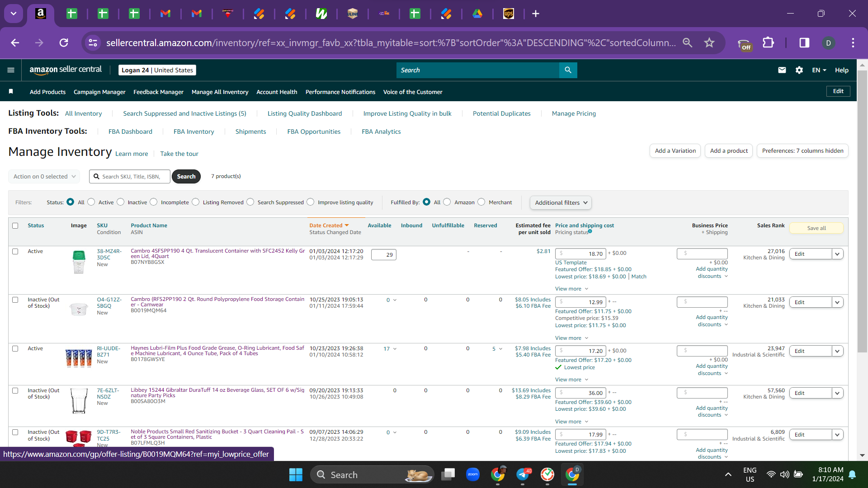Open Add Products in the navigation bar
The height and width of the screenshot is (488, 868).
[47, 92]
